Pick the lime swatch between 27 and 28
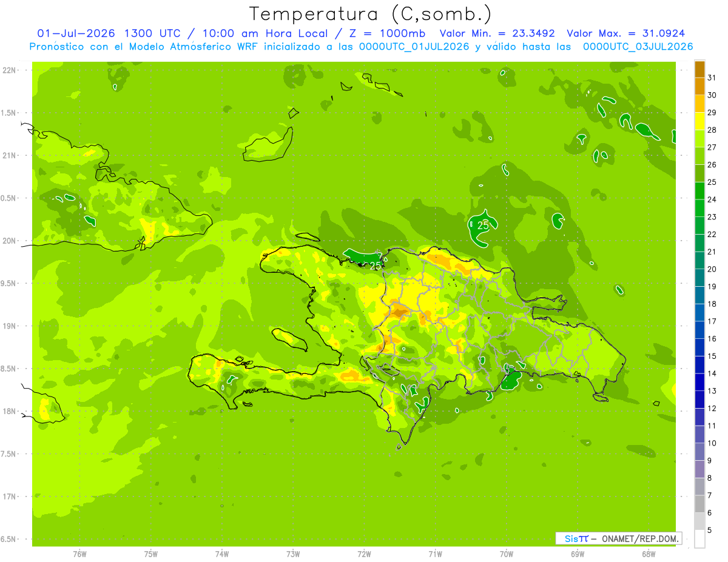 coord(699,138)
